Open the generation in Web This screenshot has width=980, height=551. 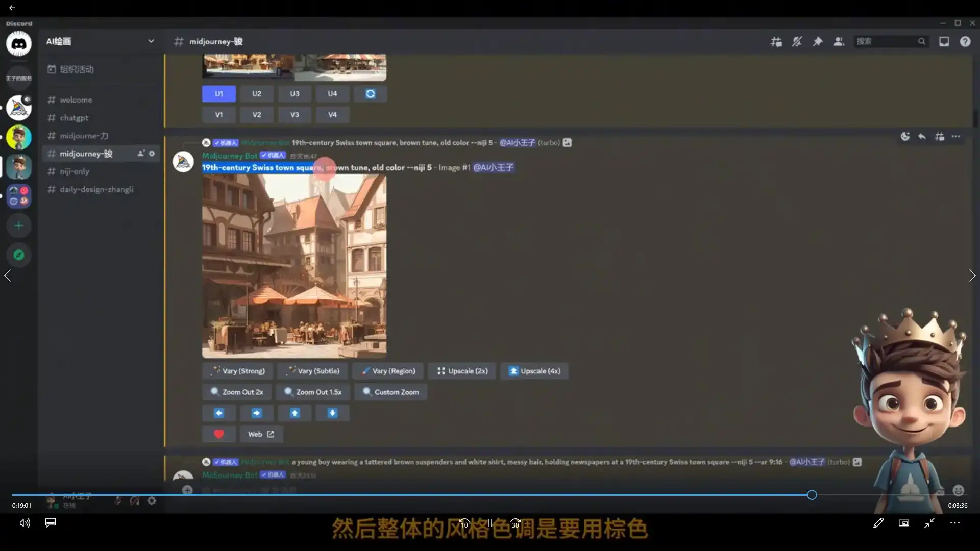pos(261,434)
